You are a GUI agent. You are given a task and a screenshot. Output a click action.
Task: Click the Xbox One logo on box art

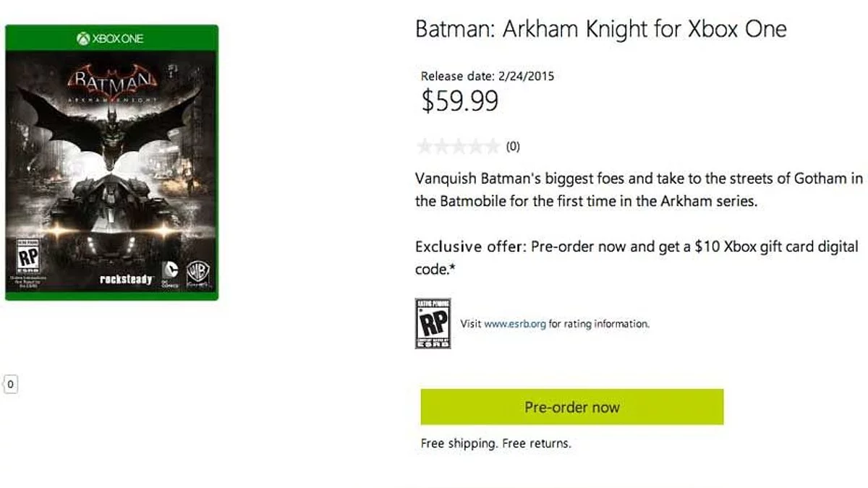[x=110, y=38]
